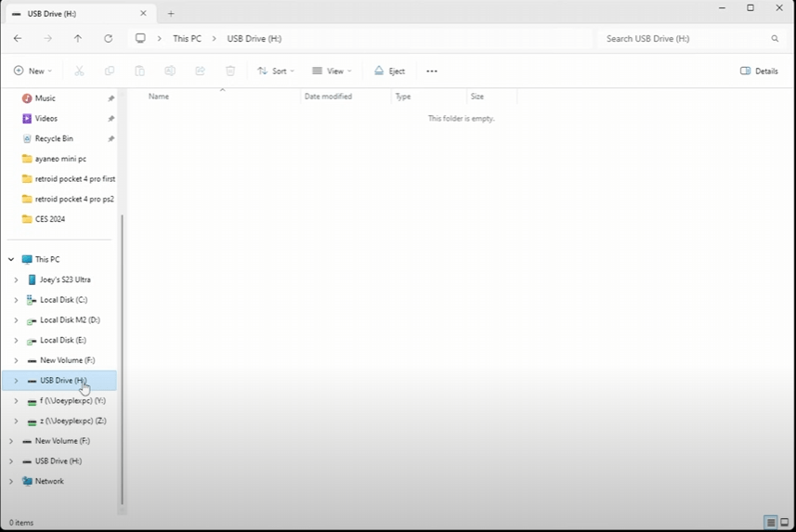Add a new tab with plus icon

tap(171, 14)
